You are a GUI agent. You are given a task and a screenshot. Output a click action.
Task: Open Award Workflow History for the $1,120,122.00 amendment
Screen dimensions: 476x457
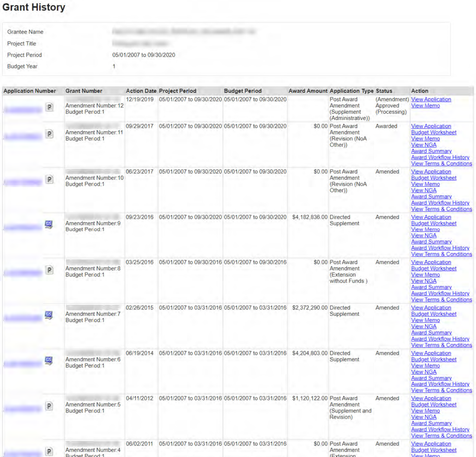click(440, 430)
